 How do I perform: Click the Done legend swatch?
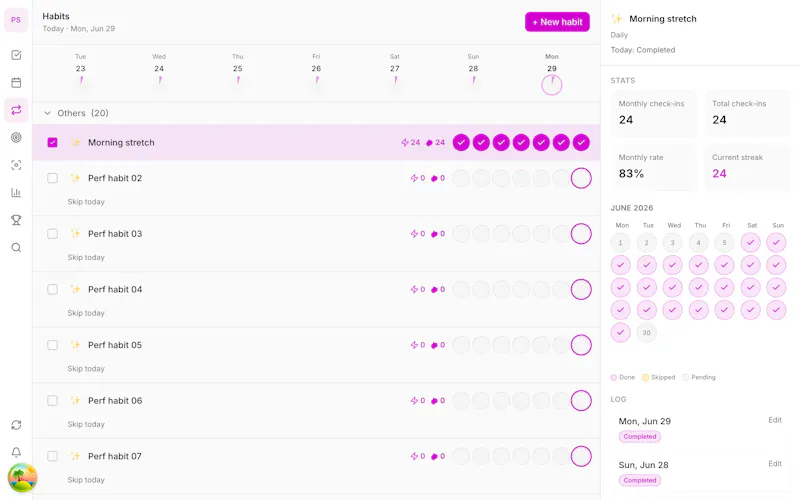coord(614,378)
